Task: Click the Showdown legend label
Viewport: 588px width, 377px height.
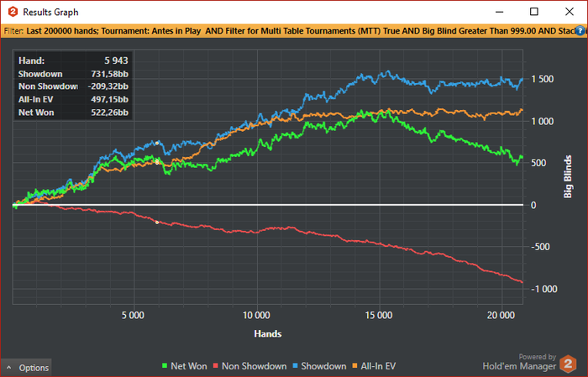Action: click(x=323, y=366)
